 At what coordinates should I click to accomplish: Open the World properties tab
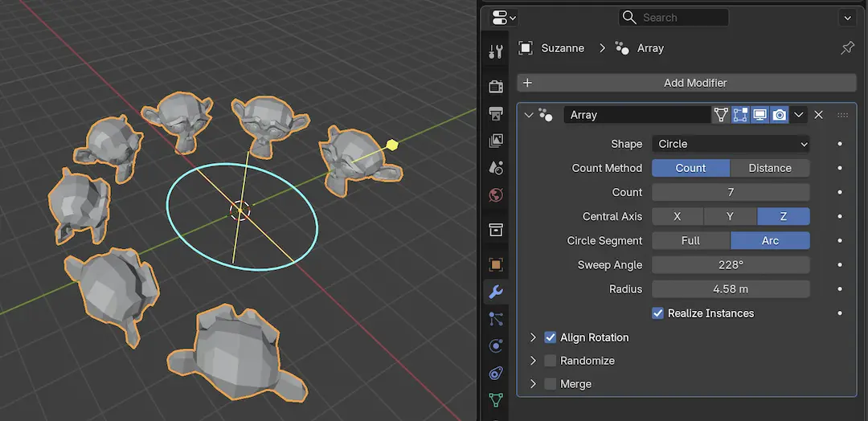pos(496,195)
